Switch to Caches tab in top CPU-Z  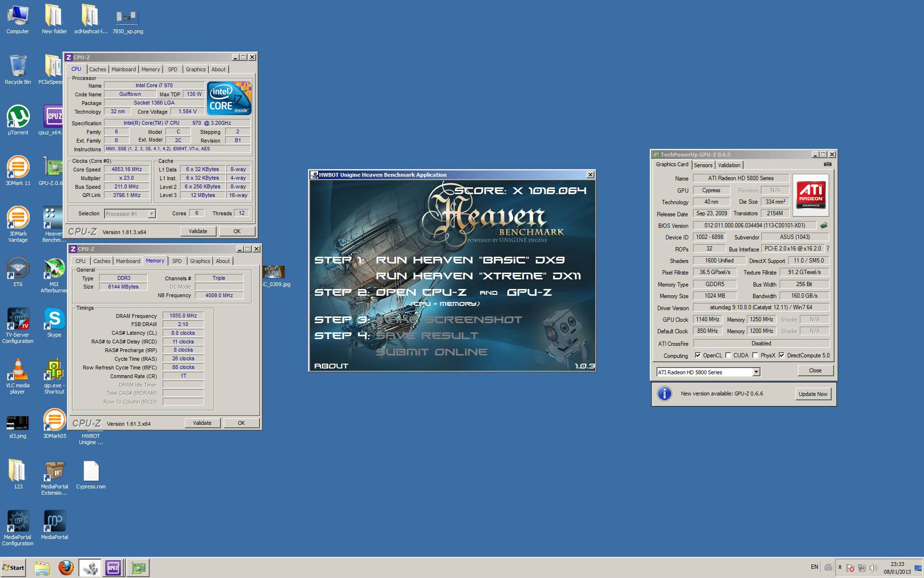(x=97, y=69)
